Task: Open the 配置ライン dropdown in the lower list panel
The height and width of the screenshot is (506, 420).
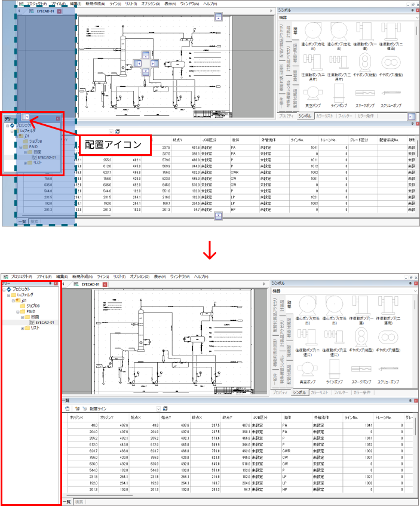Action: tap(158, 409)
